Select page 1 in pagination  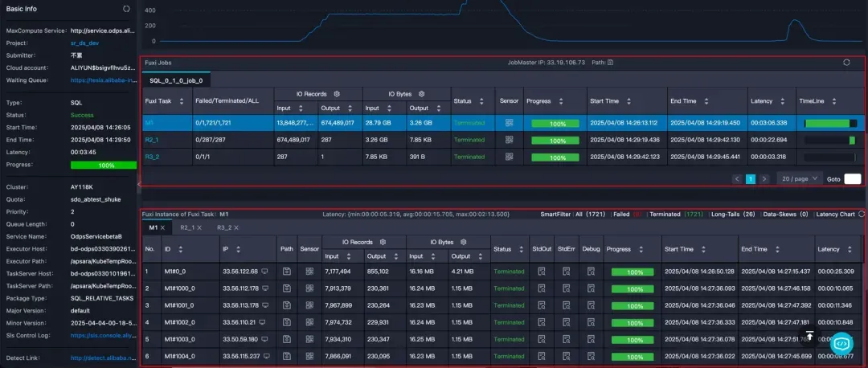click(751, 178)
